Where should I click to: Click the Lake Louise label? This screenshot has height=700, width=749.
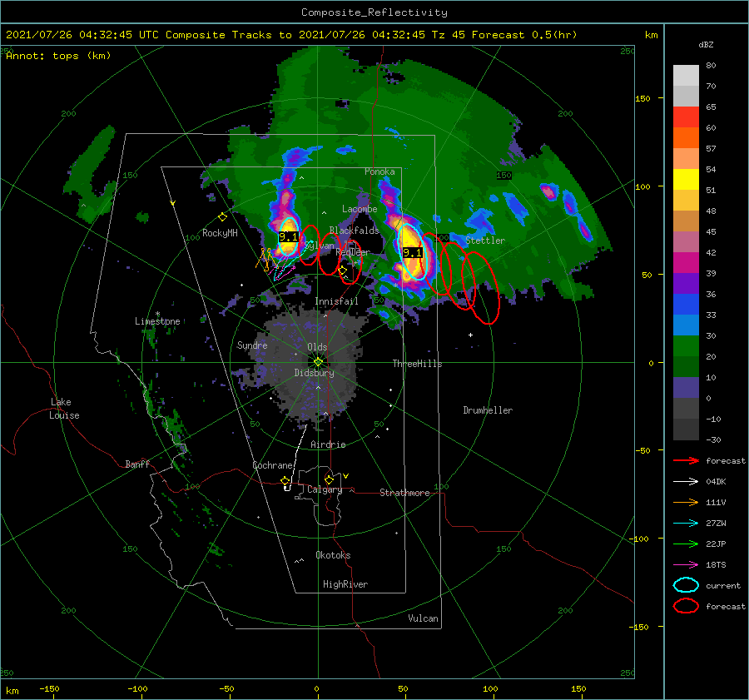[64, 409]
